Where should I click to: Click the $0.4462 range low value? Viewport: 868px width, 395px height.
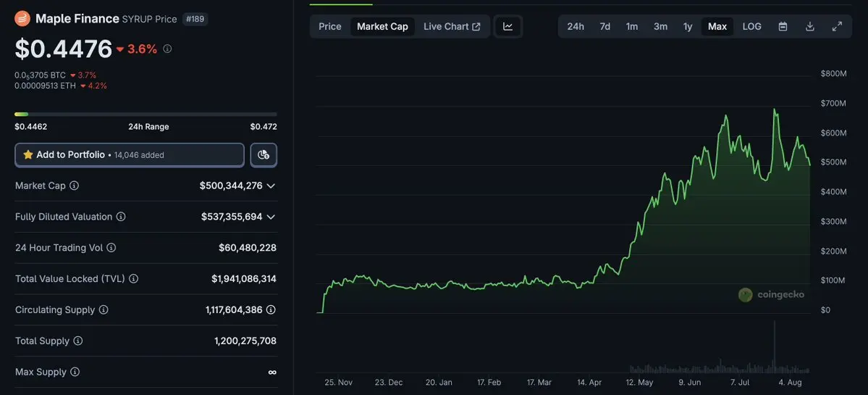coord(31,126)
